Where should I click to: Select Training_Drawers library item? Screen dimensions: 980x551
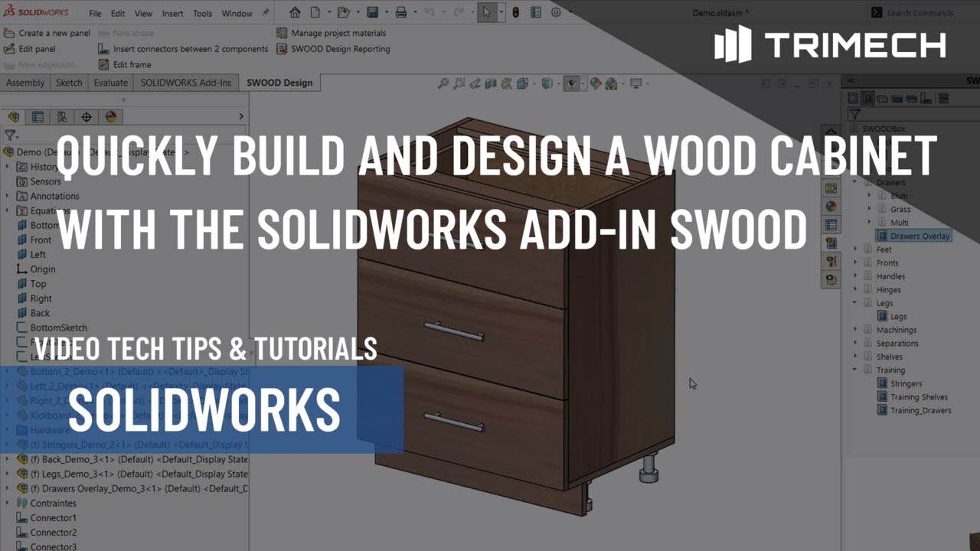point(915,410)
